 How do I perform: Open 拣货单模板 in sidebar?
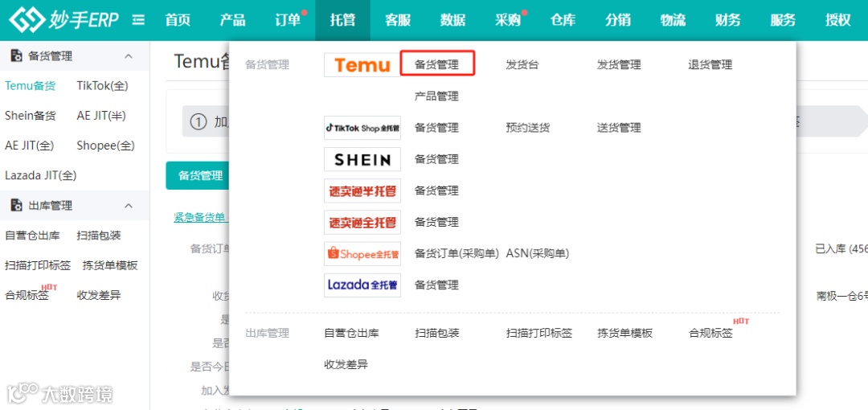point(109,265)
